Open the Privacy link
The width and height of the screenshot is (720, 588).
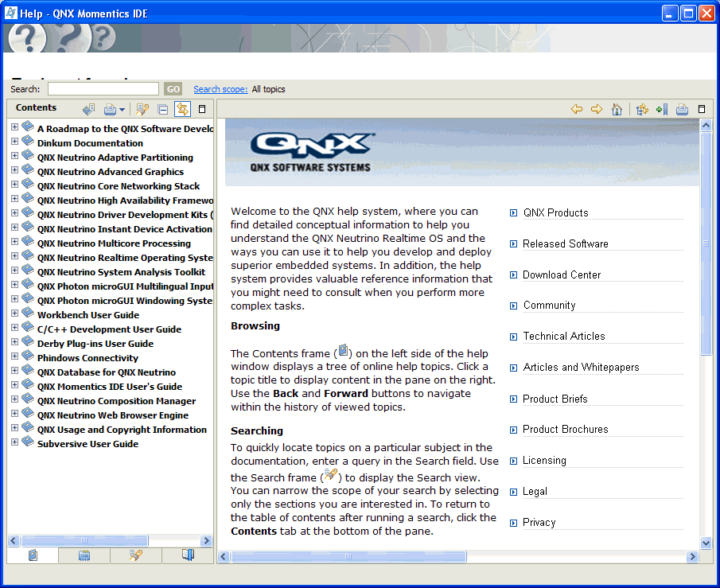[539, 522]
